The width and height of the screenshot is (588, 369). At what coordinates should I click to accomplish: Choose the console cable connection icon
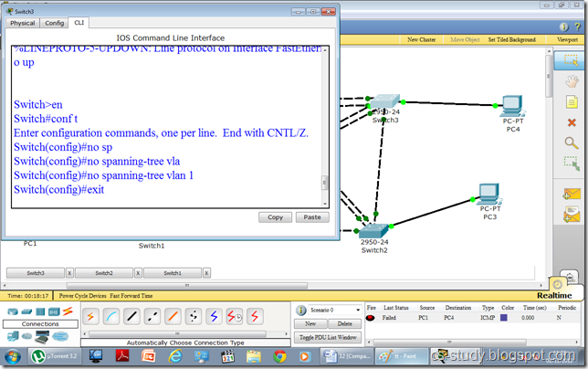pyautogui.click(x=111, y=316)
